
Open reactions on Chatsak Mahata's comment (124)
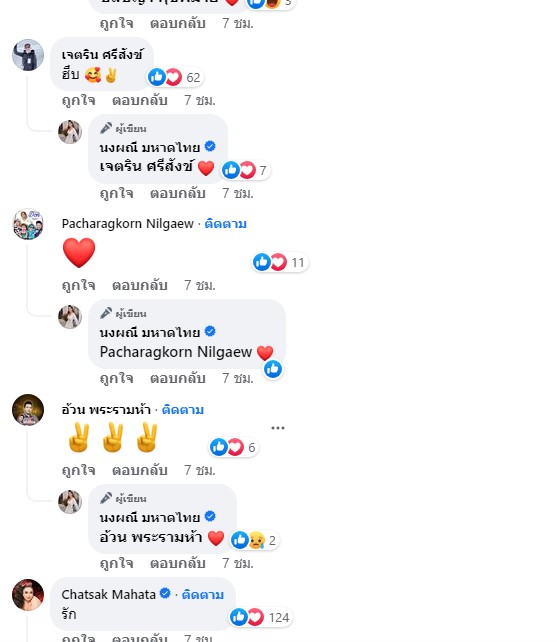[x=260, y=617]
